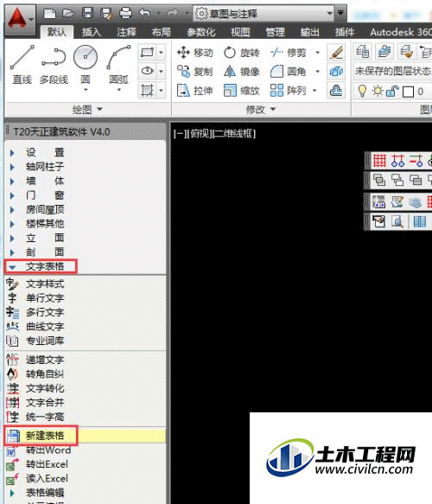This screenshot has height=504, width=432.
Task: Switch to the 默认 ribbon tab
Action: pyautogui.click(x=57, y=32)
